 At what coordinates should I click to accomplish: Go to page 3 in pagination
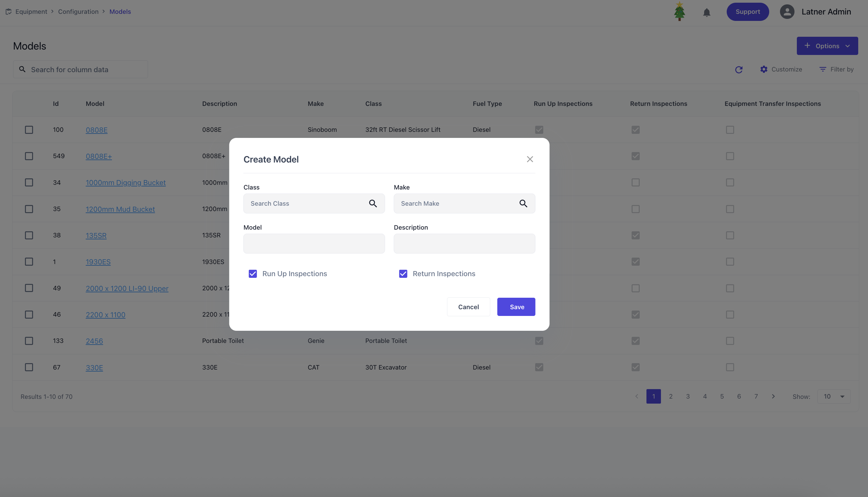pos(688,396)
